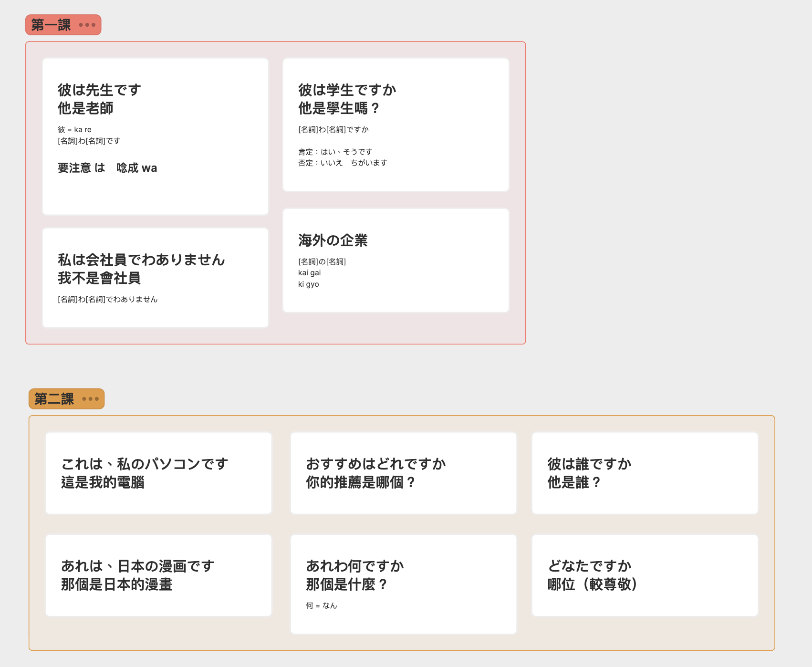The width and height of the screenshot is (812, 667).
Task: Select the 第一課 section title label
Action: pos(51,25)
